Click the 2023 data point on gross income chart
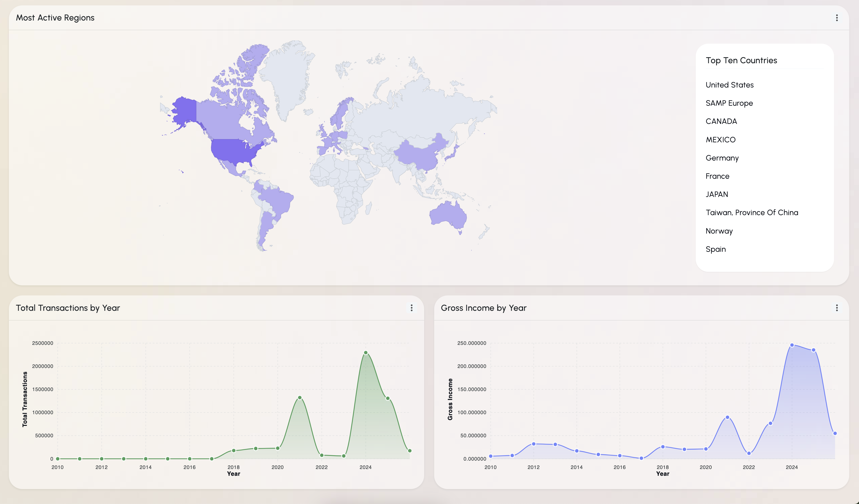Viewport: 859px width, 504px height. click(770, 423)
